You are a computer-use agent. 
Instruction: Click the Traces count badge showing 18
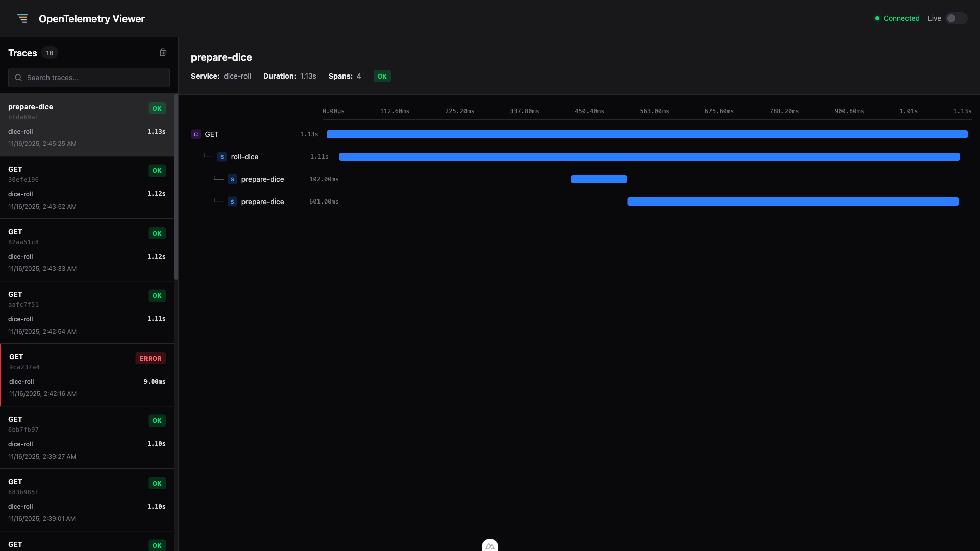pos(50,53)
